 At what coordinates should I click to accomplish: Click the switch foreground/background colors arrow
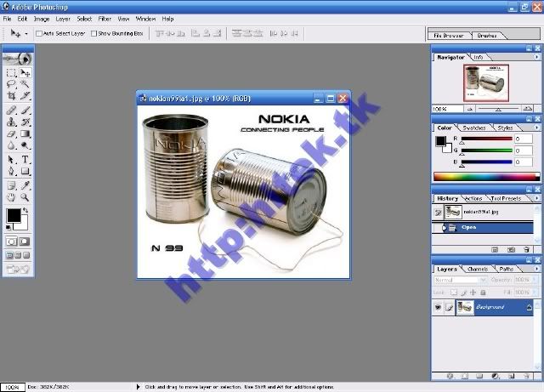[x=25, y=210]
